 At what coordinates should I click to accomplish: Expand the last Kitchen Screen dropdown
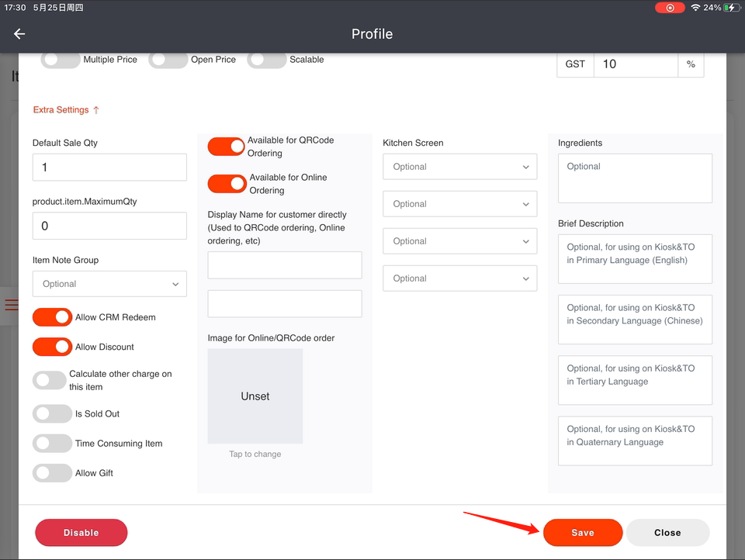(459, 278)
